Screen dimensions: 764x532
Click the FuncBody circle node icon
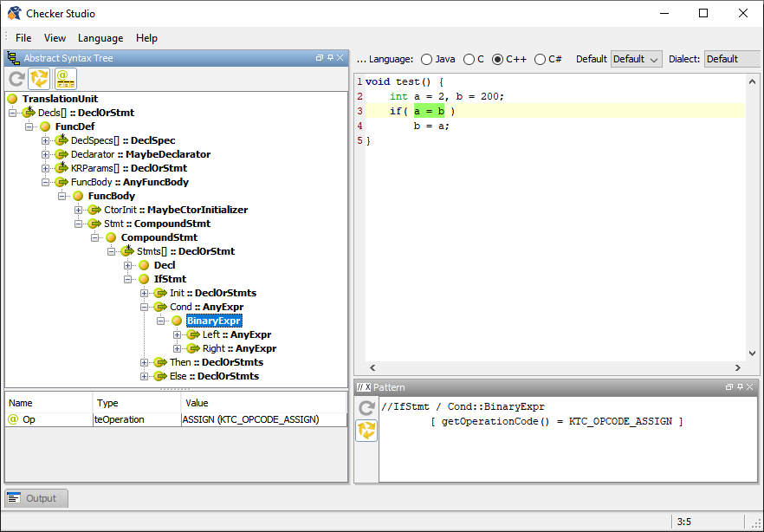point(78,196)
